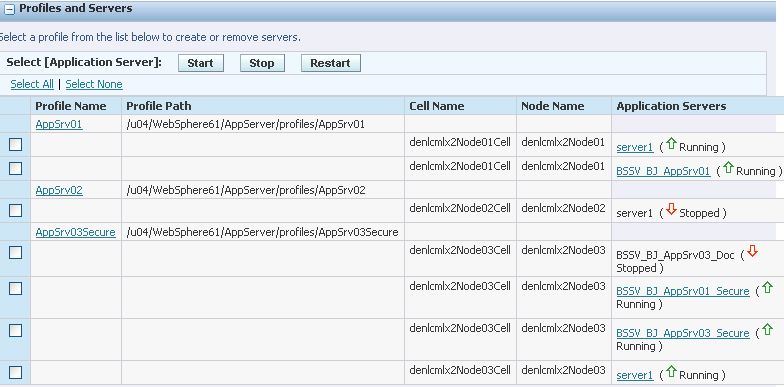This screenshot has width=784, height=387.
Task: Click the Stop button
Action: (x=262, y=63)
